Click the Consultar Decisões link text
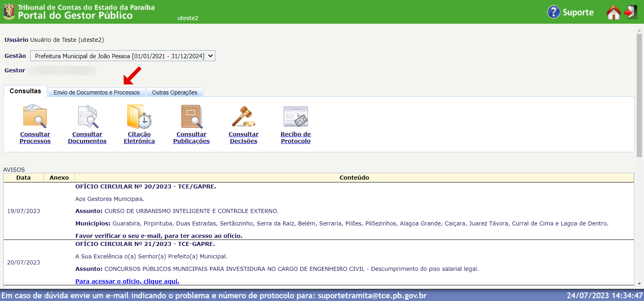 click(244, 137)
